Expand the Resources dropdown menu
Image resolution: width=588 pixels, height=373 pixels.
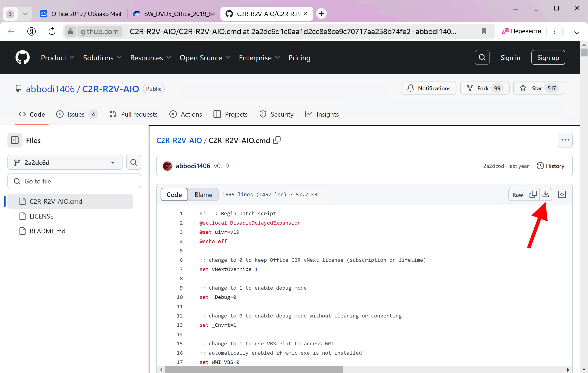coord(150,58)
